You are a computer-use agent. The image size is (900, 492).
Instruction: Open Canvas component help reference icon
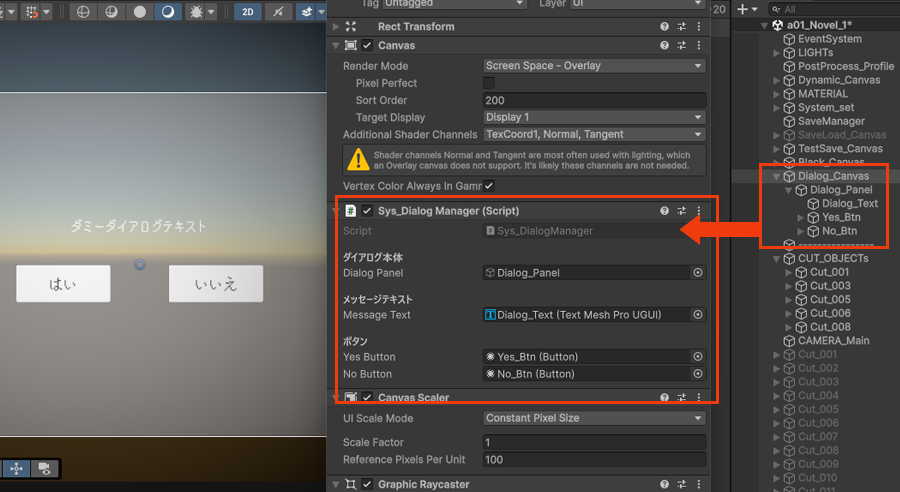pos(664,46)
